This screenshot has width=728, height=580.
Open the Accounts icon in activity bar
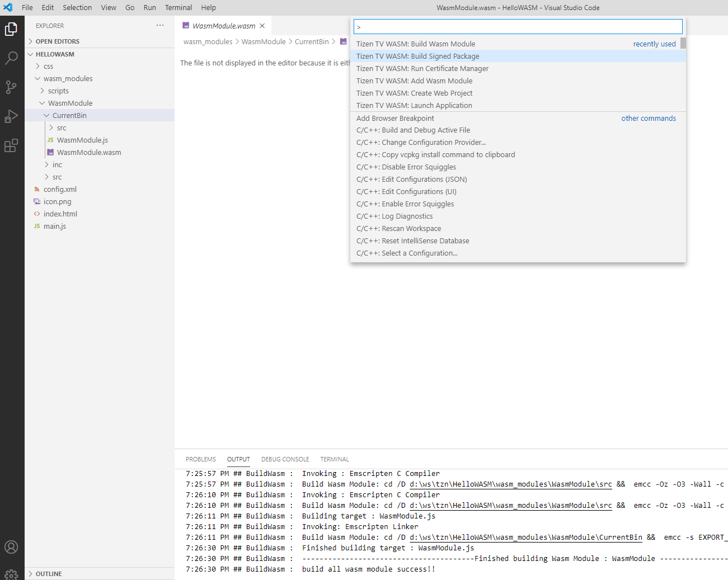[11, 547]
